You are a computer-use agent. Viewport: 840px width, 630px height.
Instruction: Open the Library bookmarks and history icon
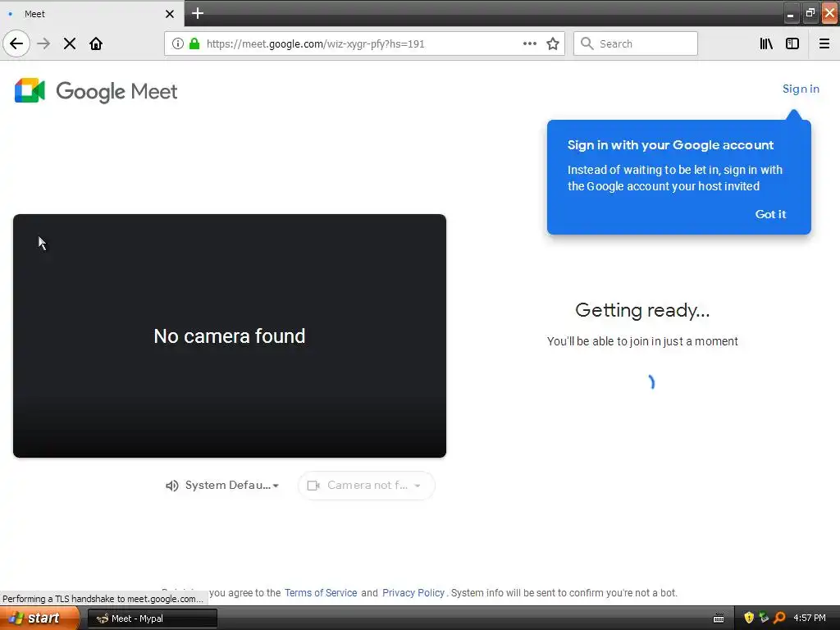coord(766,43)
